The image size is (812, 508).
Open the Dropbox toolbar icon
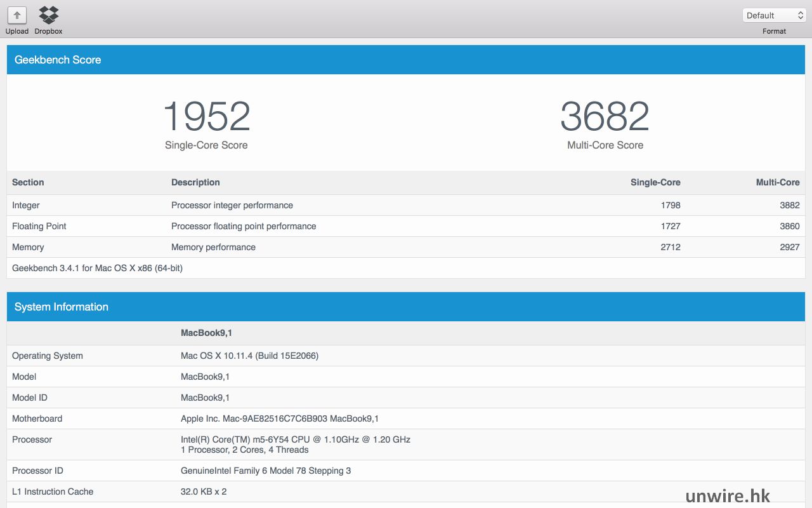coord(48,15)
